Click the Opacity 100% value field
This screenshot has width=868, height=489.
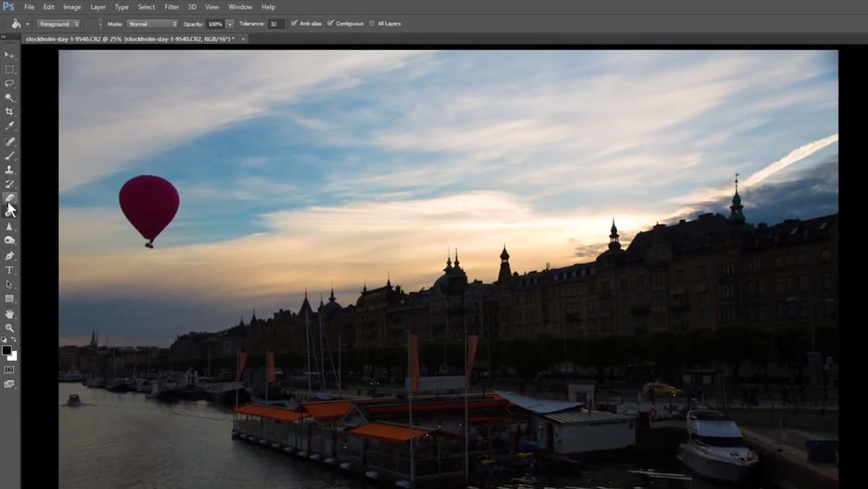[x=215, y=24]
